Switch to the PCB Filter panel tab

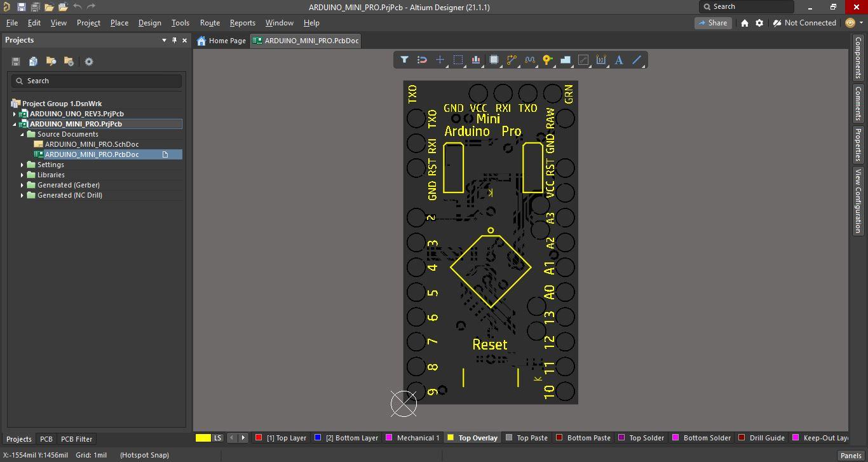76,439
